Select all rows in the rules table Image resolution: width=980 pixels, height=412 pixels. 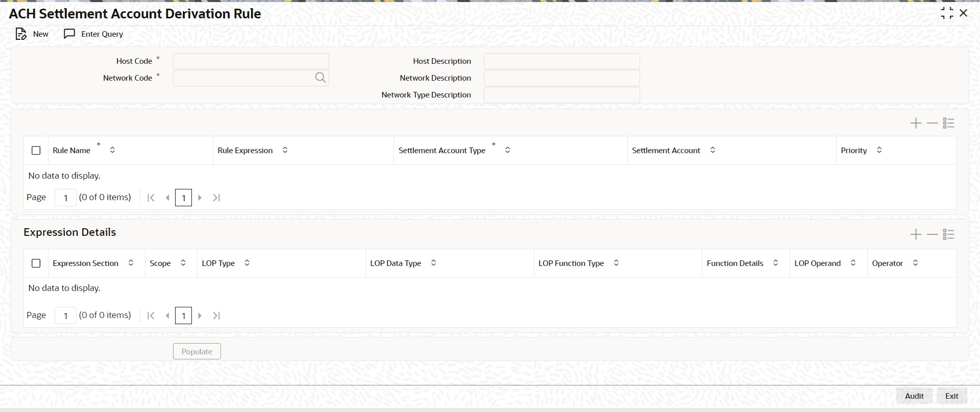[36, 151]
